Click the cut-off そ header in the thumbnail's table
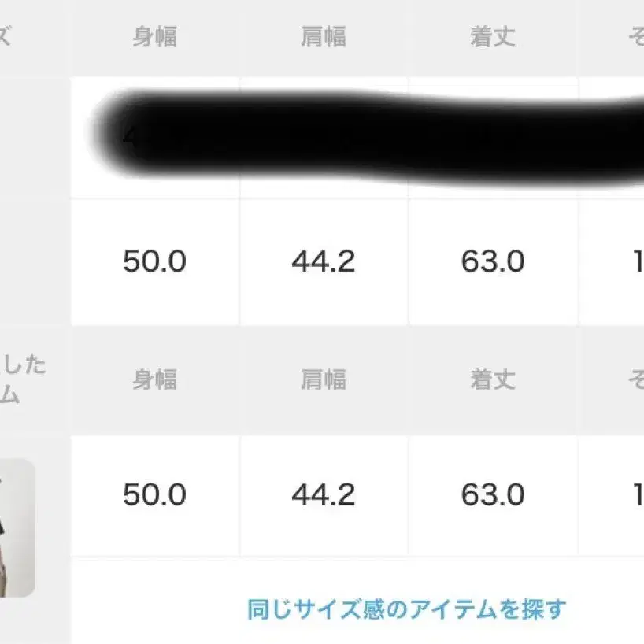This screenshot has width=644, height=644. 635,380
